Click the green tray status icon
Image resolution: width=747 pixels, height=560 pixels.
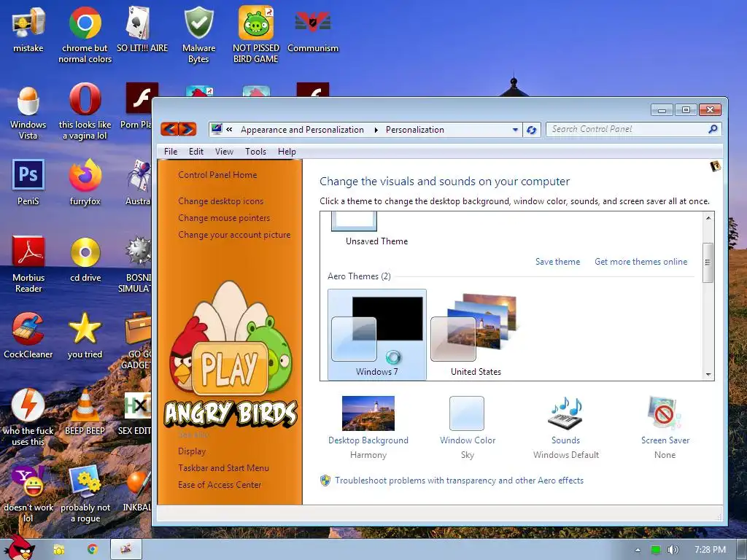click(x=656, y=550)
